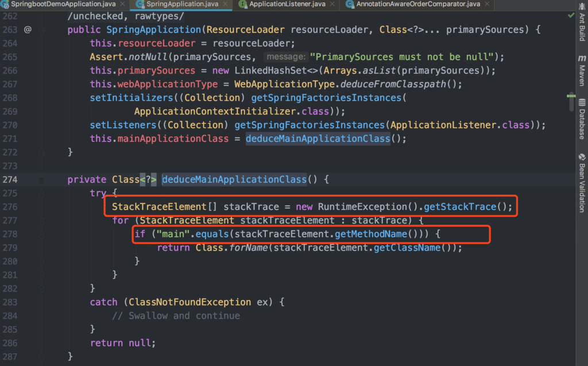Collapse the if block fold on line 278

click(x=41, y=234)
